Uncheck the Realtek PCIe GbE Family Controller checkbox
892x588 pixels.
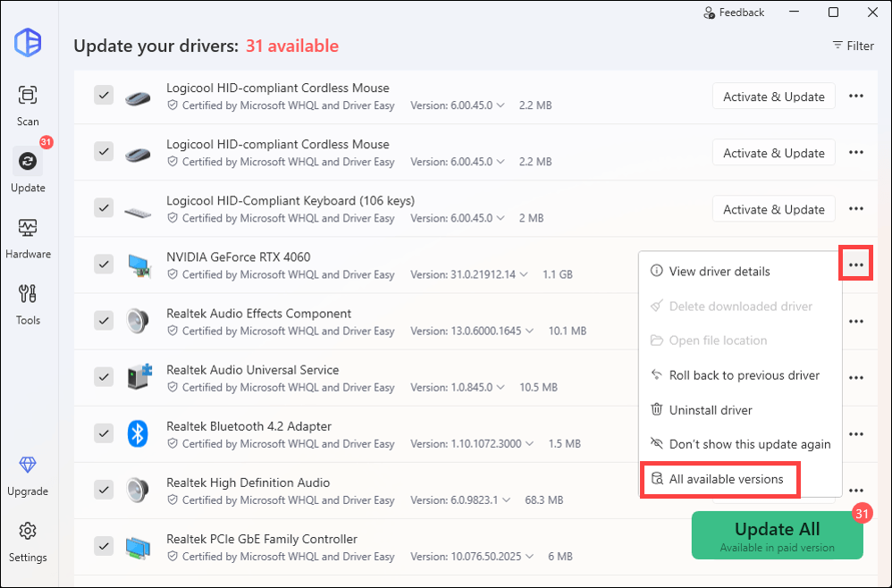coord(104,546)
